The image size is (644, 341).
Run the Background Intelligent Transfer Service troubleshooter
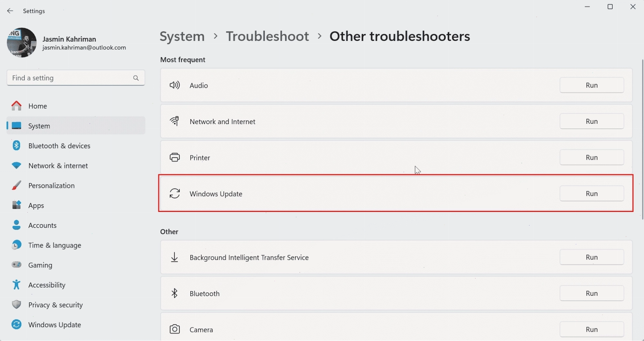[x=592, y=257]
